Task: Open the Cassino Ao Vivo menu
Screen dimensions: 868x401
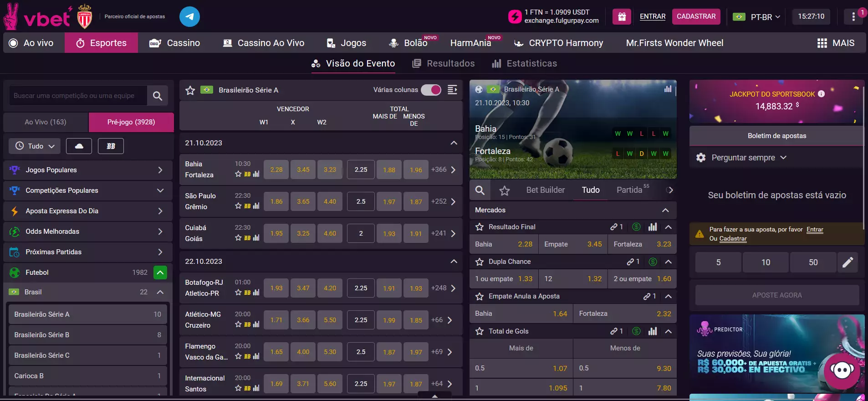Action: [263, 43]
